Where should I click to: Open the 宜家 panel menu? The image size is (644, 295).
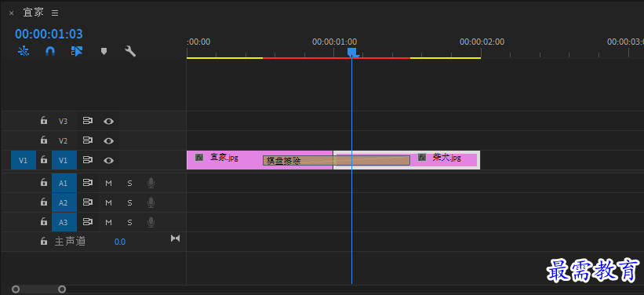point(55,13)
